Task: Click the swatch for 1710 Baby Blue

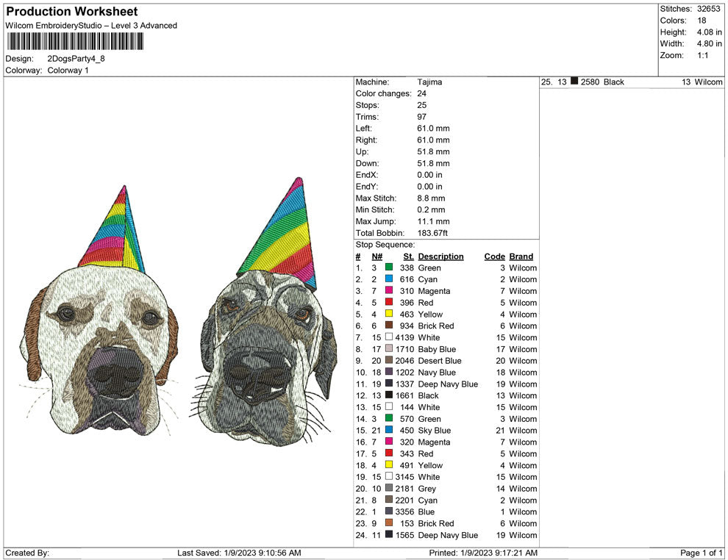Action: (x=389, y=348)
